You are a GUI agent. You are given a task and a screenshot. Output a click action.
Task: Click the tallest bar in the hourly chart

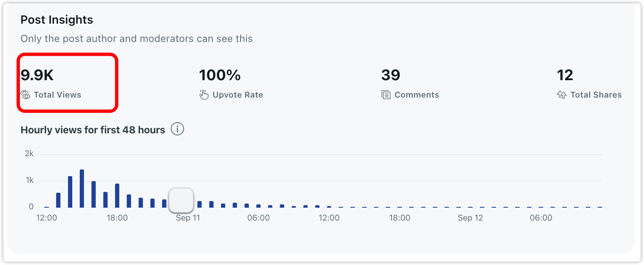(82, 189)
